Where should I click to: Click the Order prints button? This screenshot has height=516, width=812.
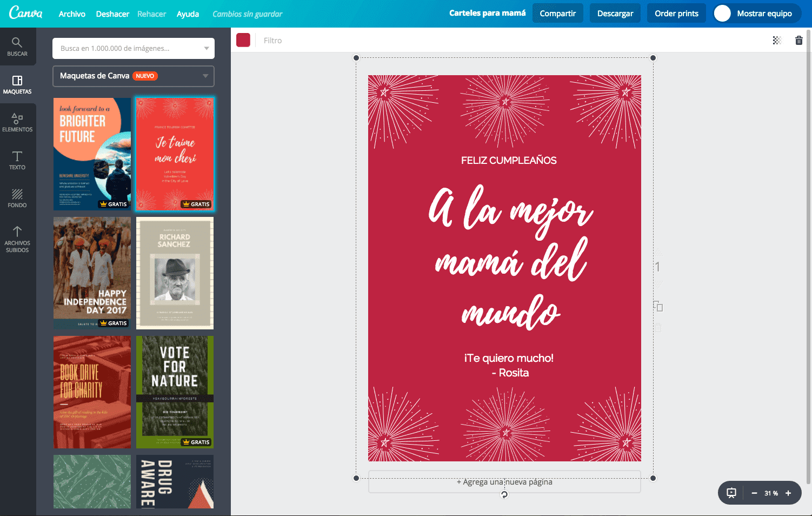click(x=676, y=14)
